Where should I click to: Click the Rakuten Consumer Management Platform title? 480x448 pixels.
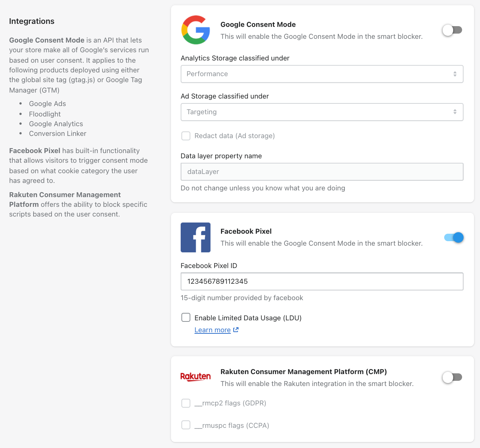coord(303,372)
